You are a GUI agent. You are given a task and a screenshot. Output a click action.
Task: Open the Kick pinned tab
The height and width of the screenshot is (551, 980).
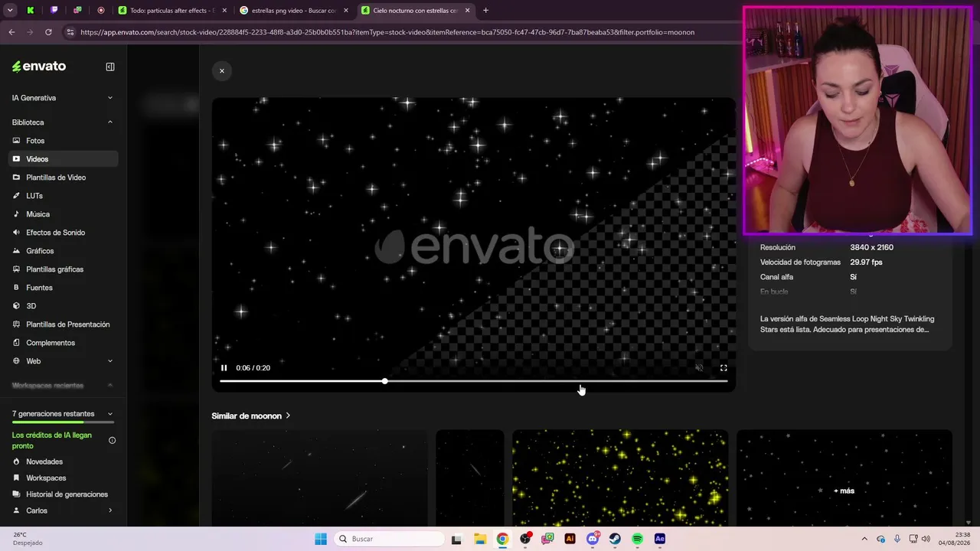point(30,11)
